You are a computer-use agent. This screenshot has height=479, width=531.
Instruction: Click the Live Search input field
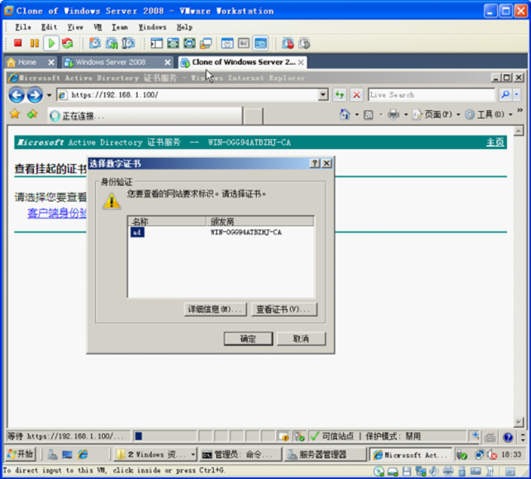coord(432,95)
